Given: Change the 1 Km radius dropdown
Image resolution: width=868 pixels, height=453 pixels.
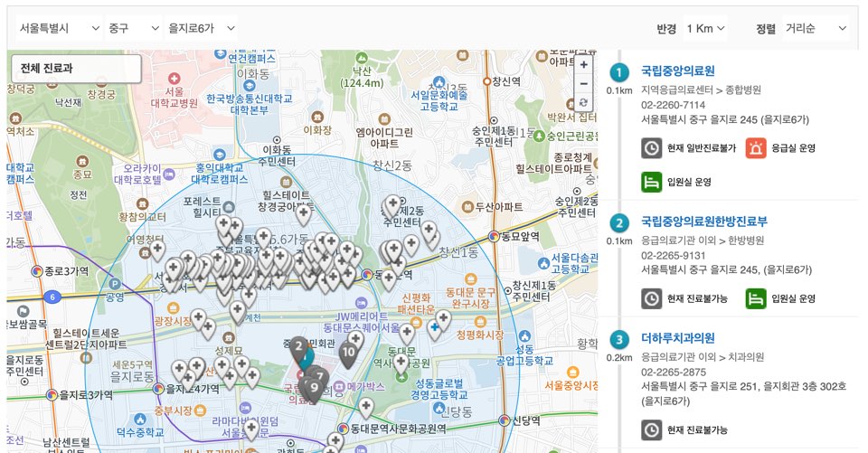Looking at the screenshot, I should [706, 28].
